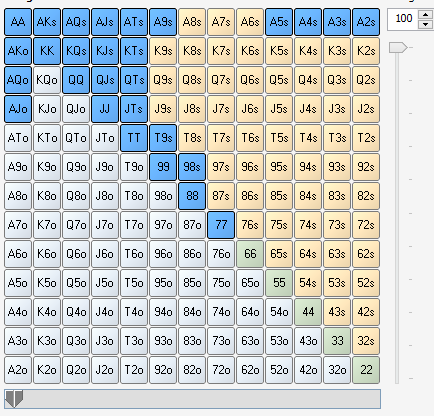The height and width of the screenshot is (416, 434).
Task: Select the A8s suited hand
Action: pos(192,22)
